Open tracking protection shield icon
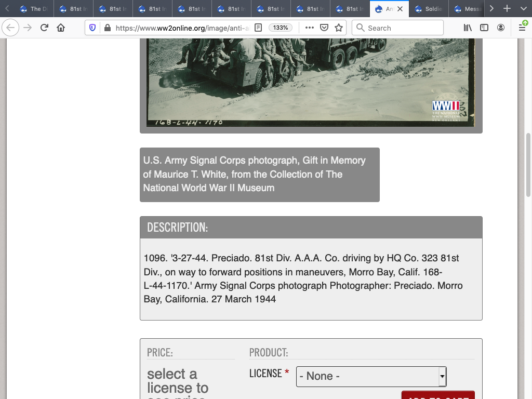The width and height of the screenshot is (532, 399). coord(93,28)
